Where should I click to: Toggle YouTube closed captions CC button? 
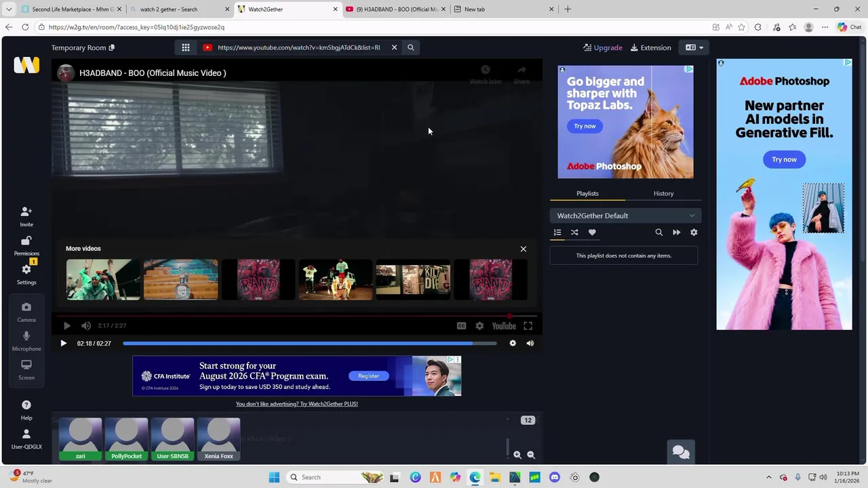click(461, 326)
